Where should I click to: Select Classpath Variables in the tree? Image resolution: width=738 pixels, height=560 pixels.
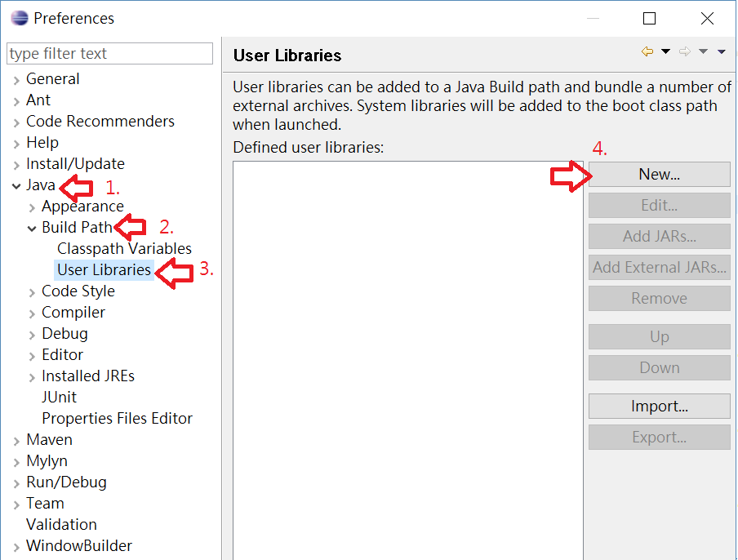tap(124, 248)
